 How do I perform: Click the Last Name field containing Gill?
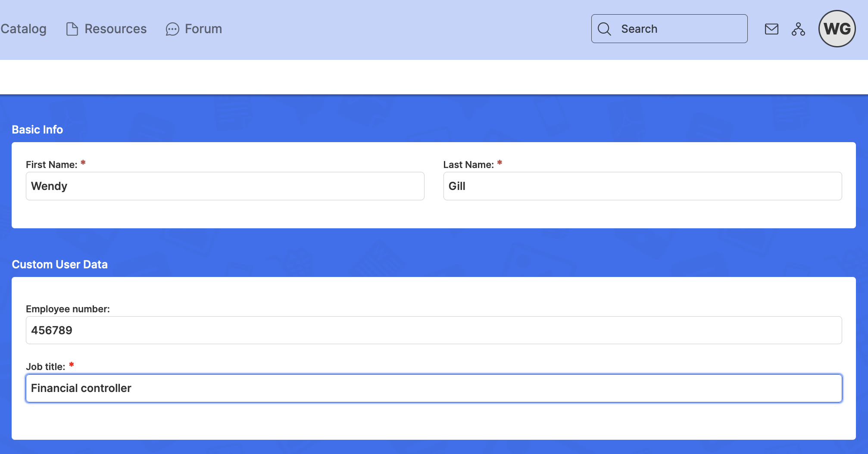(643, 186)
